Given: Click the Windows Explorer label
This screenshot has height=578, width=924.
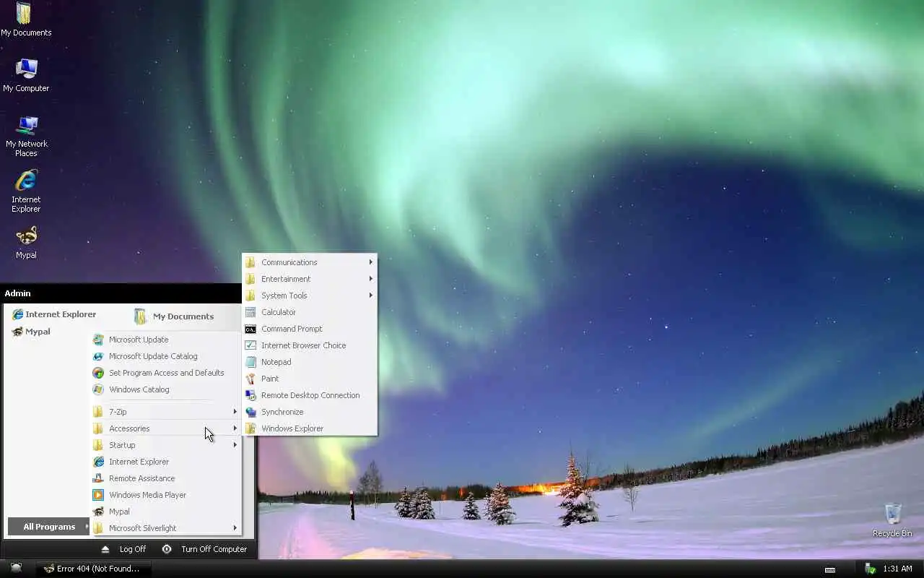Looking at the screenshot, I should click(292, 428).
